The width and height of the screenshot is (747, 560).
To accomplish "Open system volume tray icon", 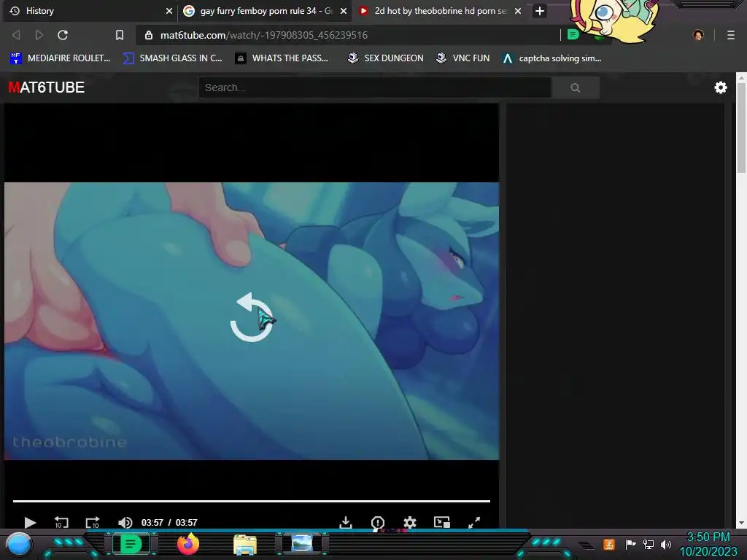I will (665, 544).
